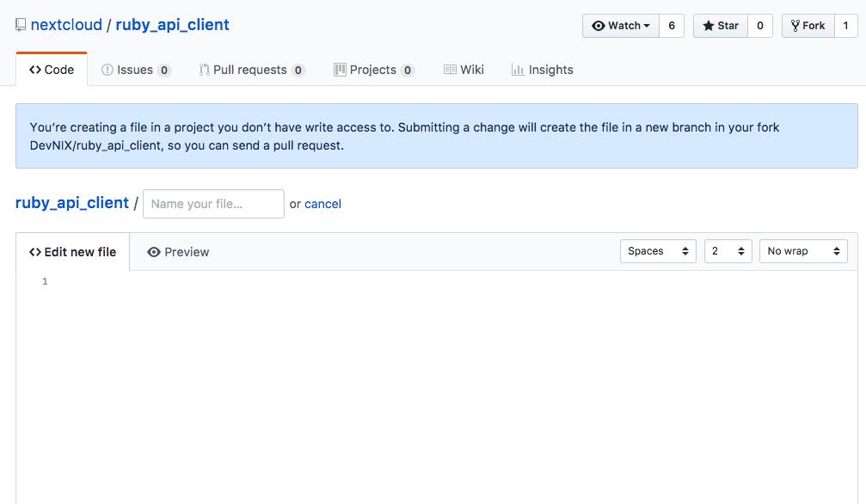Star the repository

720,26
